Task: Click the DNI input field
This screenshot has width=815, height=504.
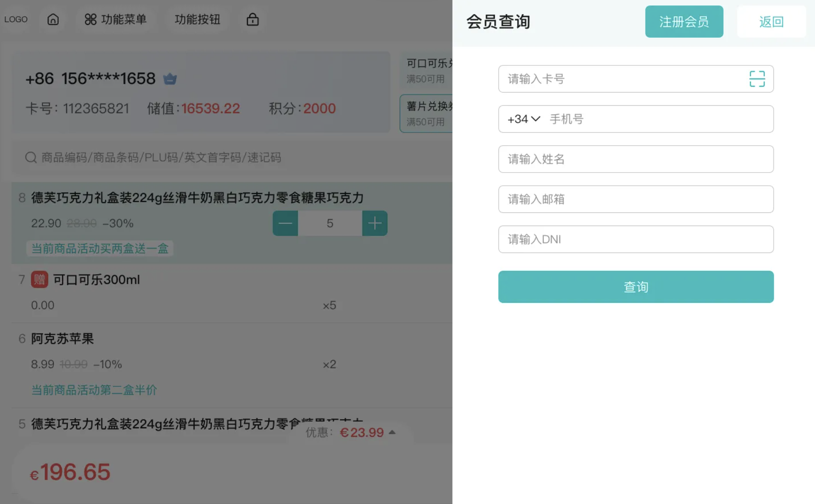Action: [x=636, y=239]
